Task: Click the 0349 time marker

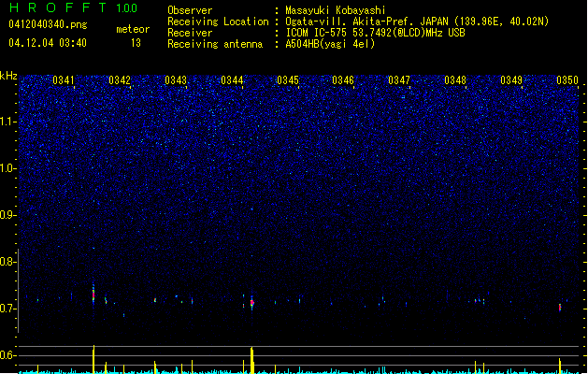Action: [511, 80]
